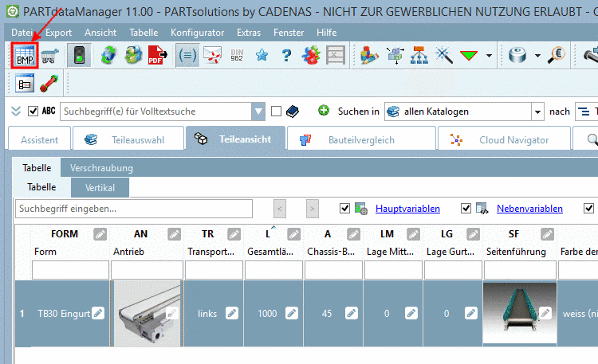This screenshot has height=364, width=598.
Task: Open dropdown arrow next to triangle filter icon
Action: [489, 56]
